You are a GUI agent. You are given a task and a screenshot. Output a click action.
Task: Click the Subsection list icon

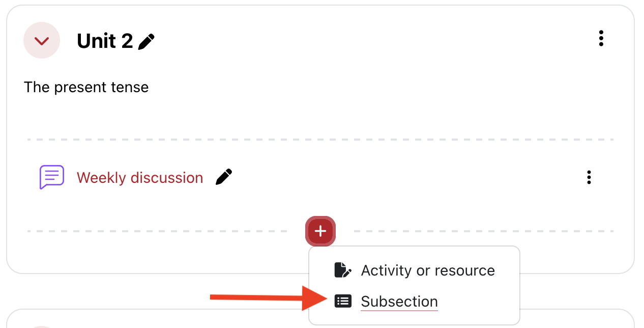coord(343,300)
